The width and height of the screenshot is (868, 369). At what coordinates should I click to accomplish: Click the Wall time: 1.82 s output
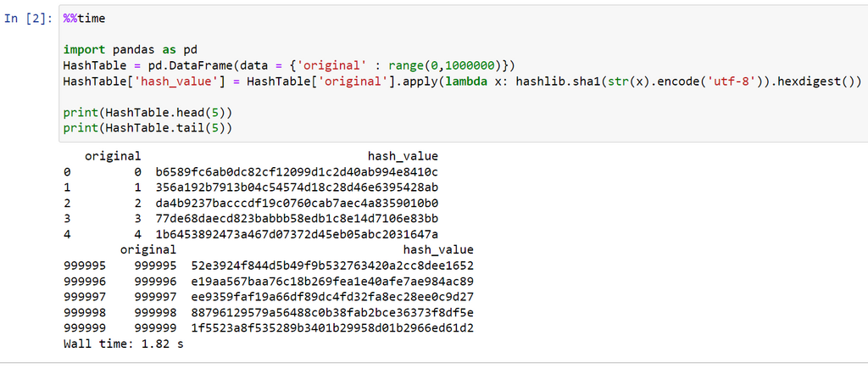124,344
